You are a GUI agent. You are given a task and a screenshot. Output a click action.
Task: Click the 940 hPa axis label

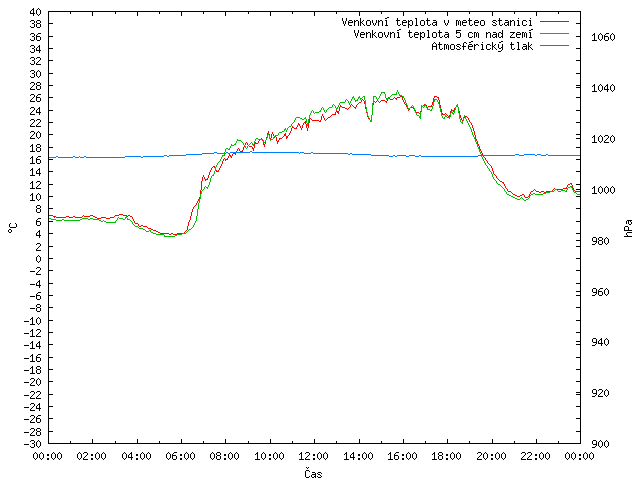[600, 342]
